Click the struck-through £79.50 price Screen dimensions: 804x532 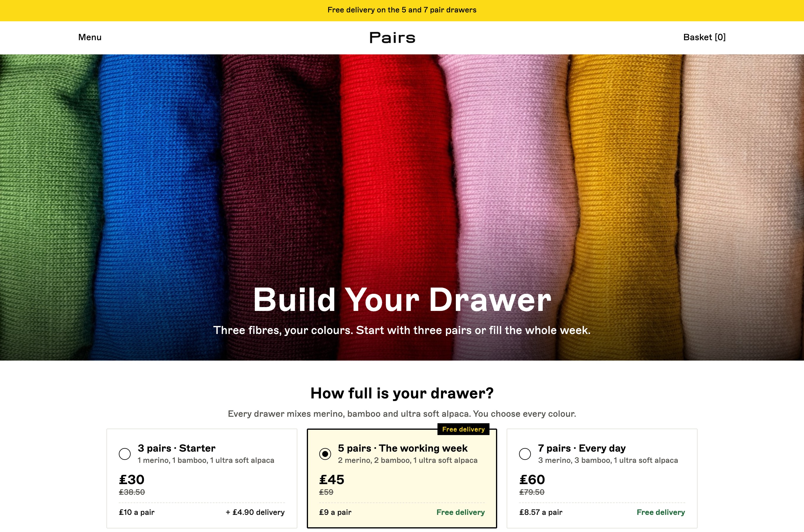click(x=531, y=492)
